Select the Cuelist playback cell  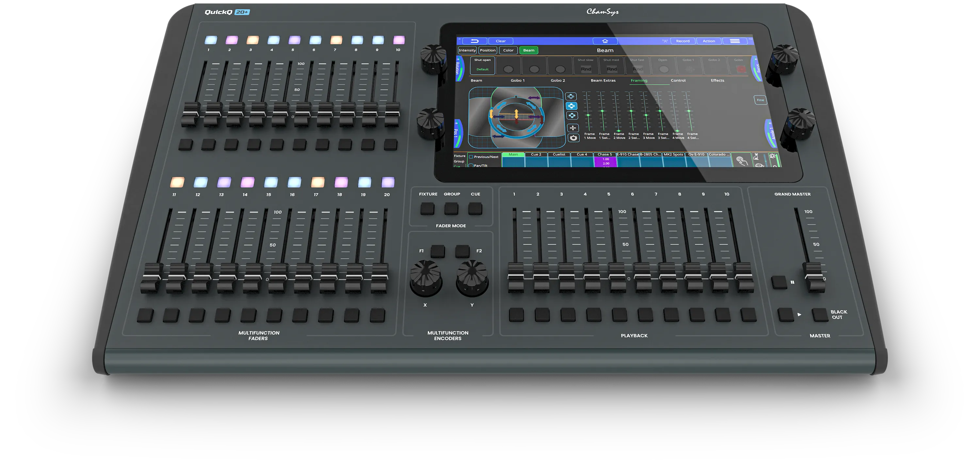click(x=559, y=160)
